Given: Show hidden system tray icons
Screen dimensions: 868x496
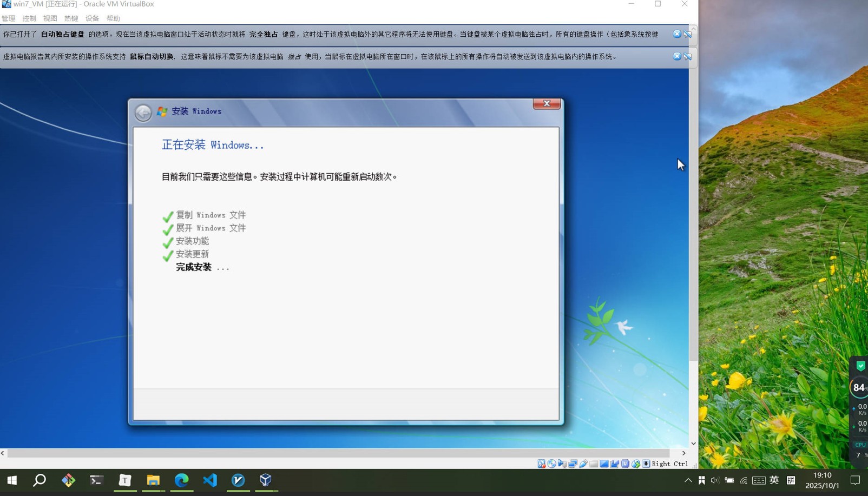Looking at the screenshot, I should click(688, 480).
